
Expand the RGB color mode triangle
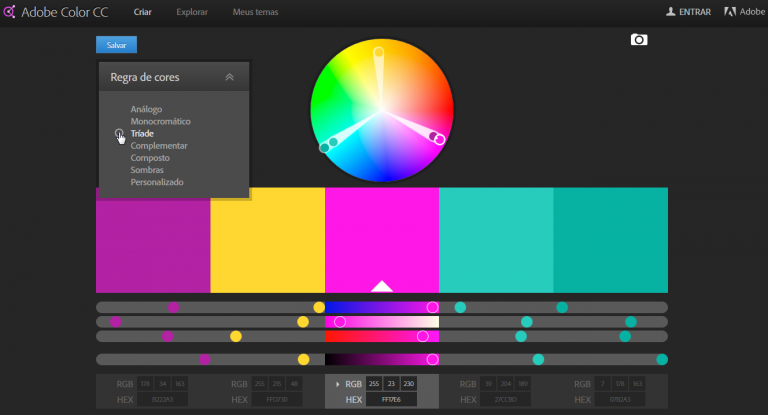coord(337,384)
